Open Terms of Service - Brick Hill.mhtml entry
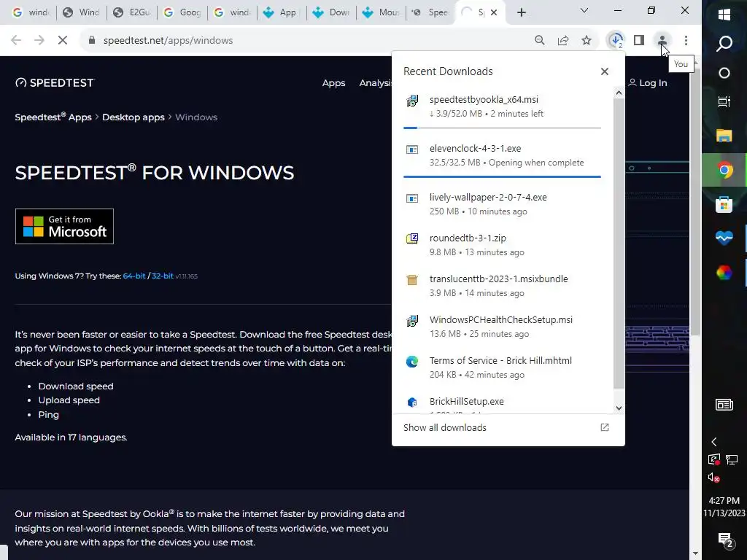Image resolution: width=747 pixels, height=560 pixels. click(x=503, y=367)
